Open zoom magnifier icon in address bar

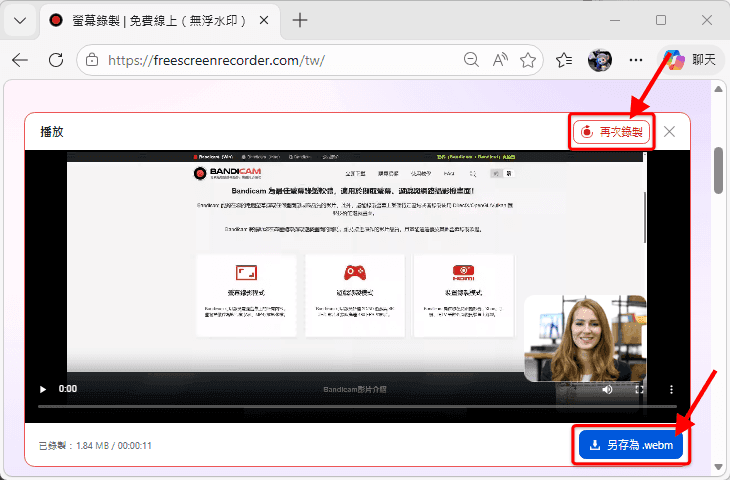[471, 60]
